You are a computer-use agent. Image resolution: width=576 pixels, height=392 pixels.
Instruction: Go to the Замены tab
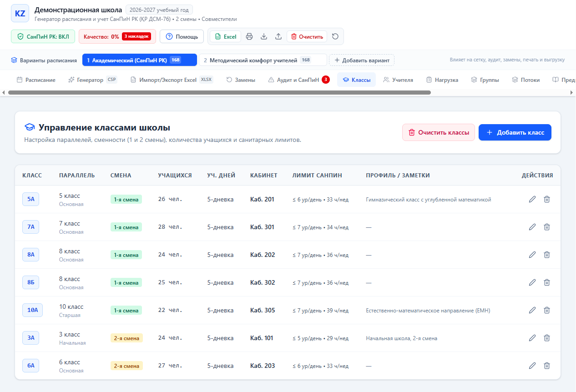pyautogui.click(x=241, y=80)
